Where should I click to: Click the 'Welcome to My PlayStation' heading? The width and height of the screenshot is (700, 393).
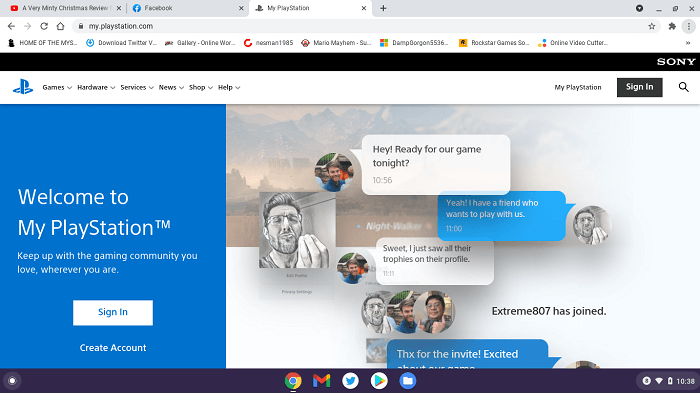point(94,212)
